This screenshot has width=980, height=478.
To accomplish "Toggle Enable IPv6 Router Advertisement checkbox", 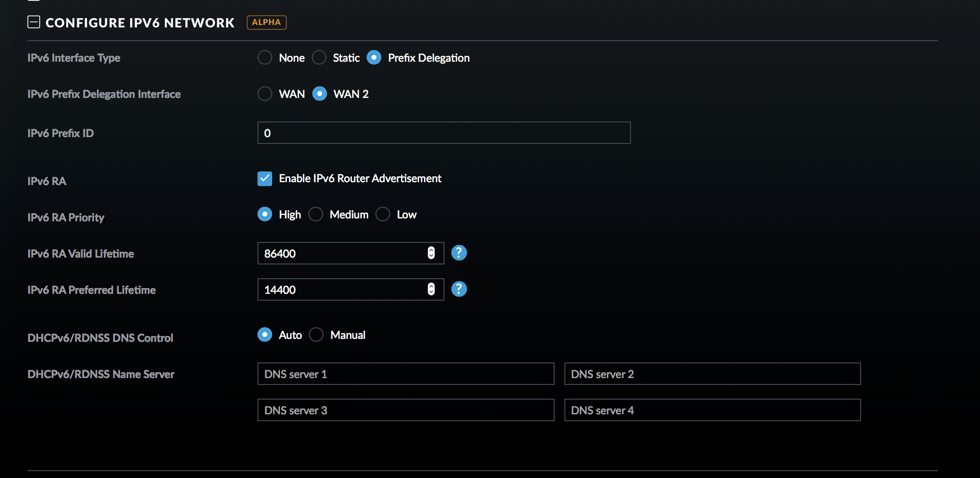I will 265,179.
